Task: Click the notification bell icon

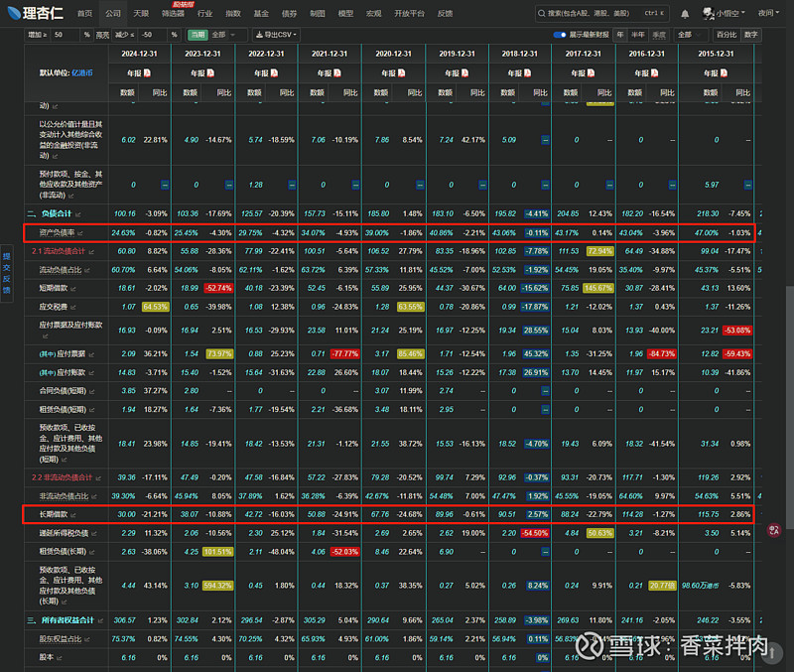Action: click(x=685, y=14)
